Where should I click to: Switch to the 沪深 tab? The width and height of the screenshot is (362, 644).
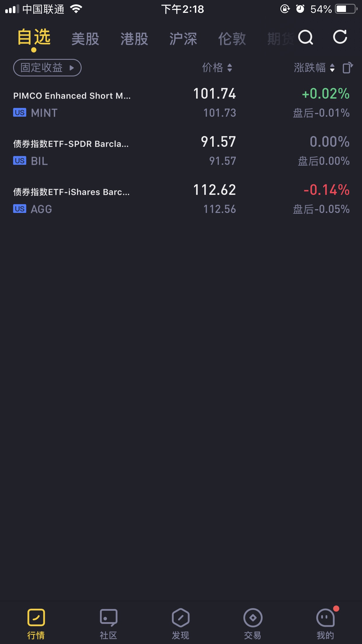[183, 39]
